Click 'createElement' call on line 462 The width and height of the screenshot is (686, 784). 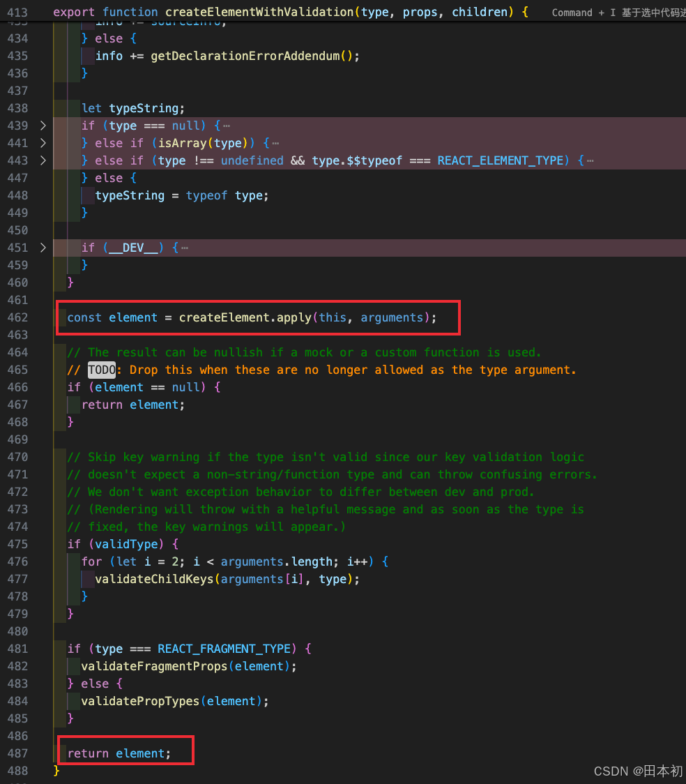224,317
